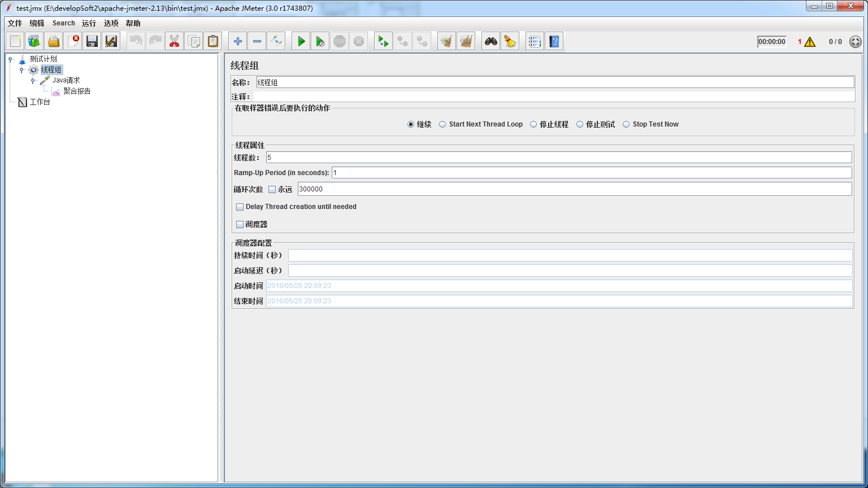Click the Save As icon with the pencil
The height and width of the screenshot is (488, 868).
tap(111, 41)
